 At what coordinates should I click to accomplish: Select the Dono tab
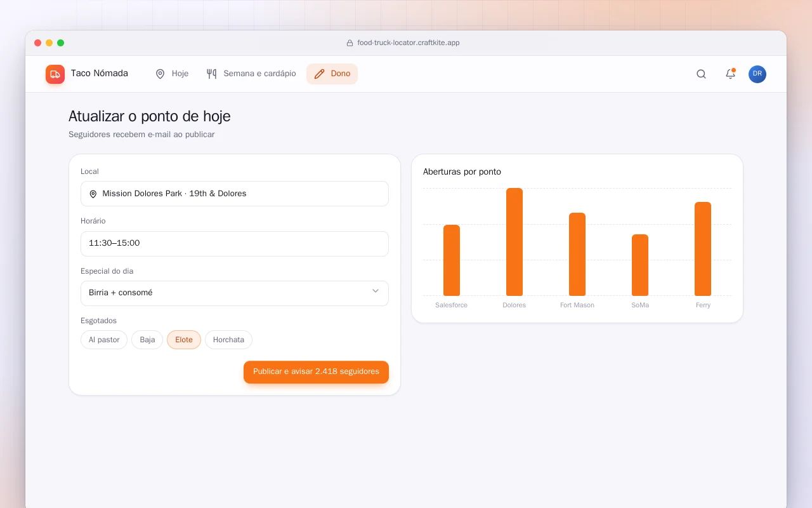[x=332, y=74]
